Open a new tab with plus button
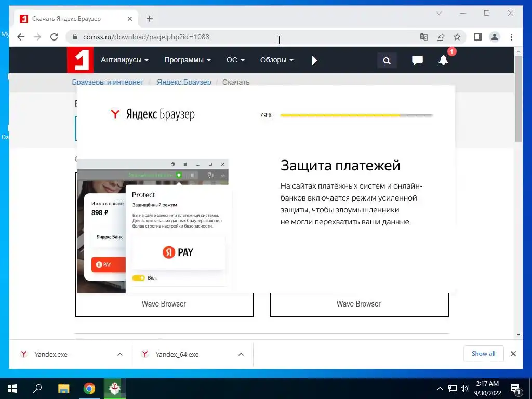The image size is (532, 399). 150,19
